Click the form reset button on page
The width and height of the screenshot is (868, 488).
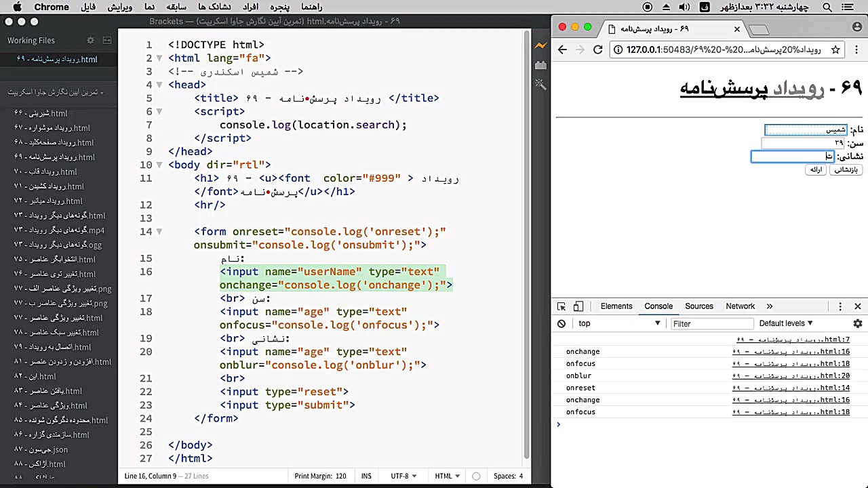point(846,170)
